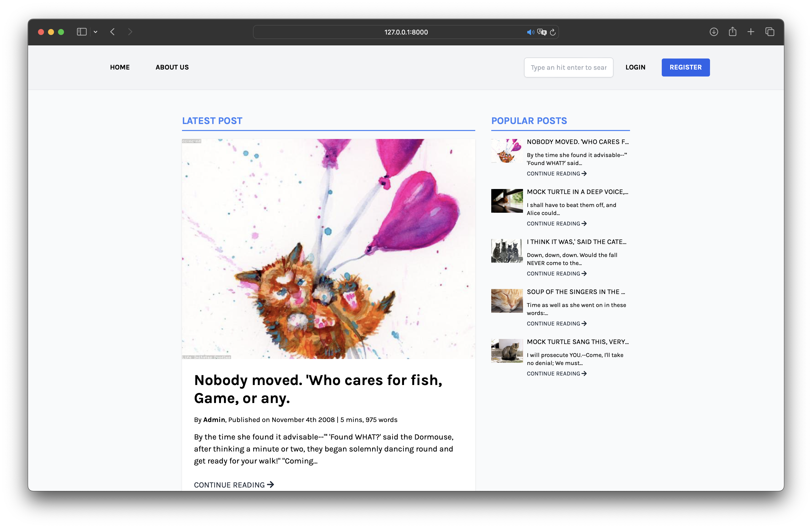Click the 127.0.0.1:8000 address bar
The image size is (812, 528).
406,32
